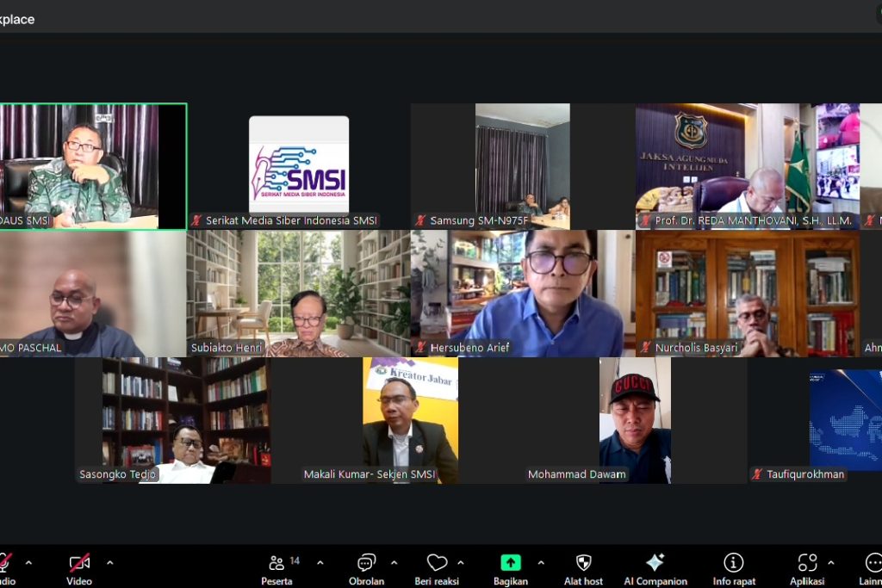Launch the AI Companion

coord(655,563)
